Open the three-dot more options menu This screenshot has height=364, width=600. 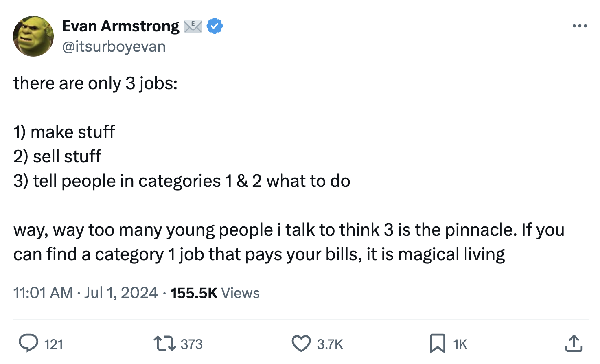tap(579, 26)
